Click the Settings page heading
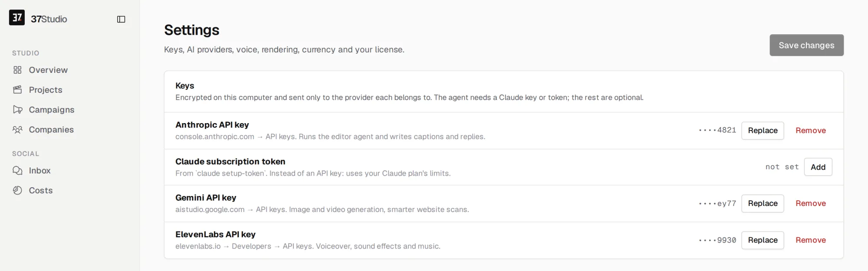This screenshot has width=868, height=271. [x=192, y=30]
